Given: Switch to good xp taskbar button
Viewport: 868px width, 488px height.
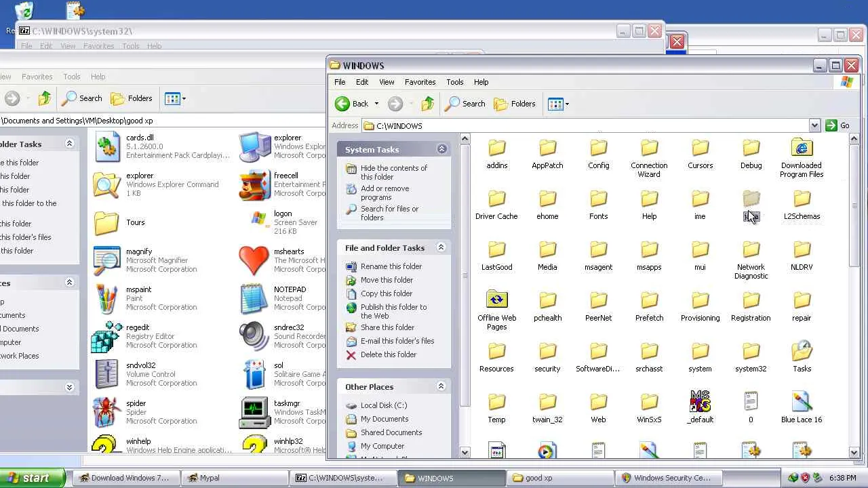Looking at the screenshot, I should click(x=561, y=478).
